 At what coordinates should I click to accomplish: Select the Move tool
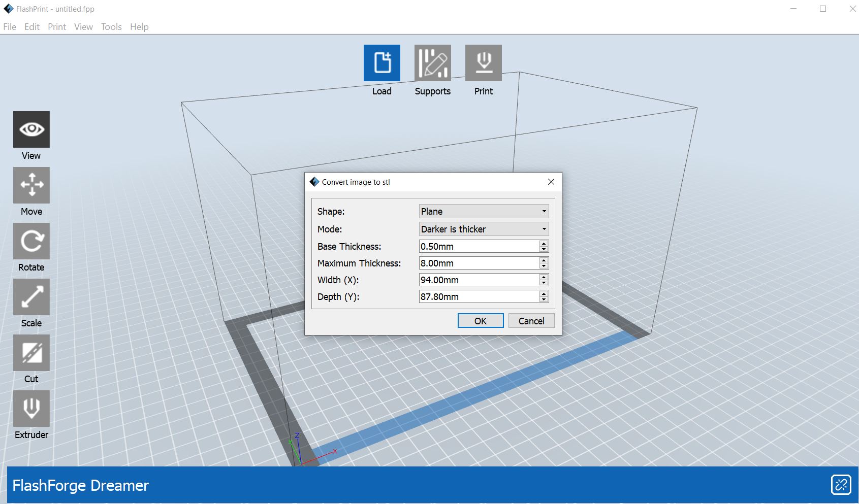[31, 185]
